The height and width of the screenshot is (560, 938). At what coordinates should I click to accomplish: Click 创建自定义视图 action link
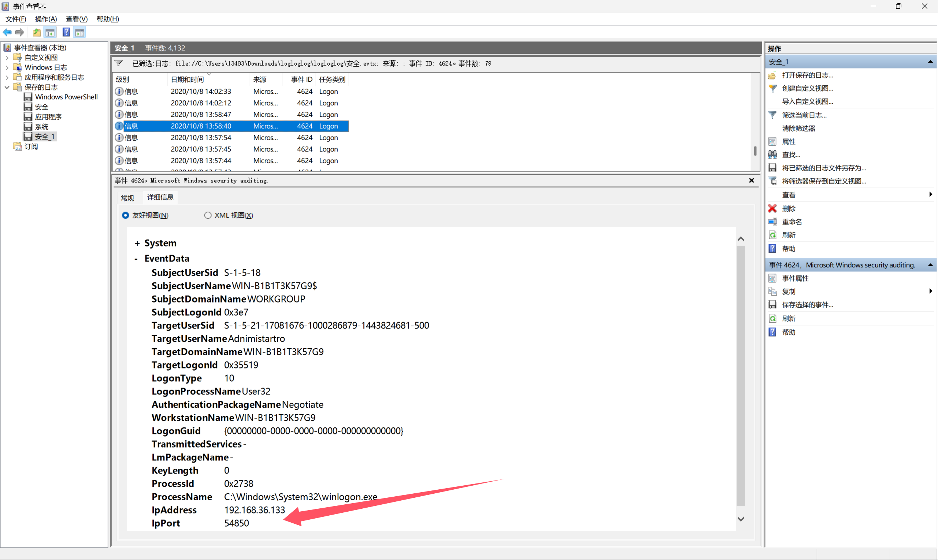tap(808, 88)
